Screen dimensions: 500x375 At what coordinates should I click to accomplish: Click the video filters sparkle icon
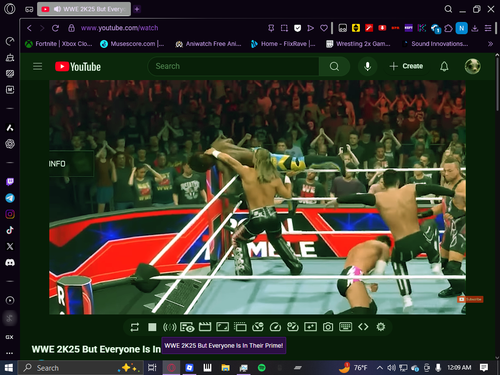point(310,327)
